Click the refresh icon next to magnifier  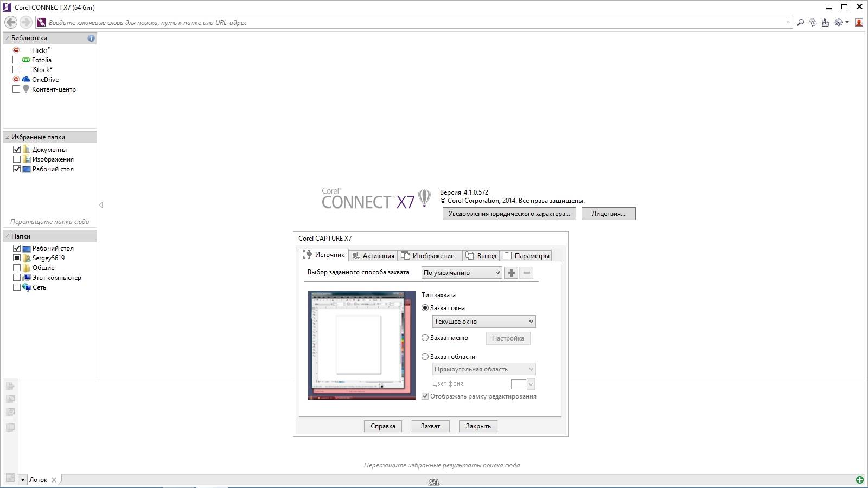[813, 23]
